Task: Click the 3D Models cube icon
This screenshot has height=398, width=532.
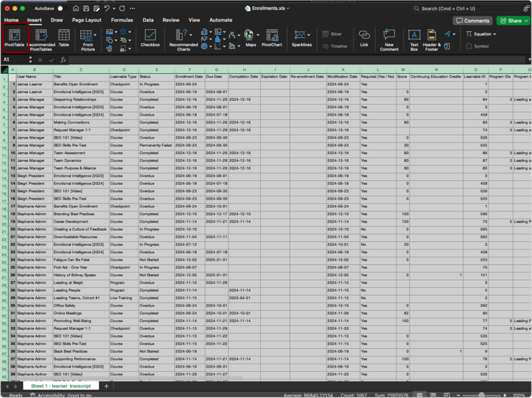Action: [123, 32]
